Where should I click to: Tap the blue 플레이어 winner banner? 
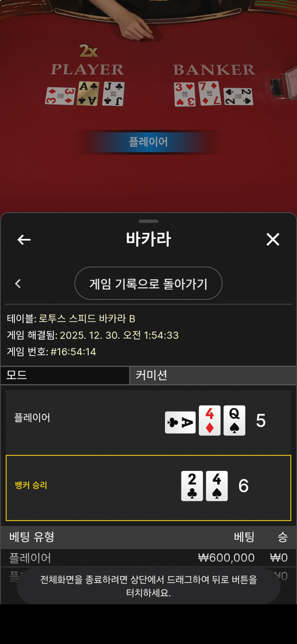148,142
